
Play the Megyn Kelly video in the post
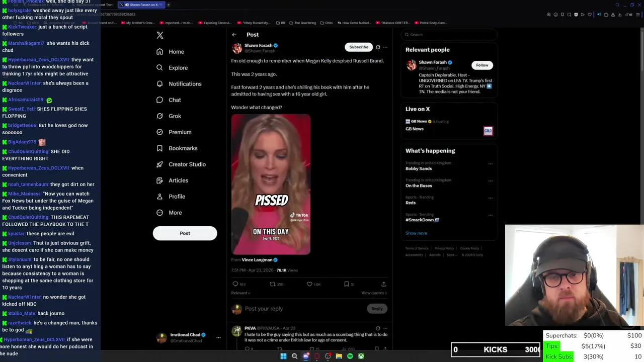coord(271,184)
